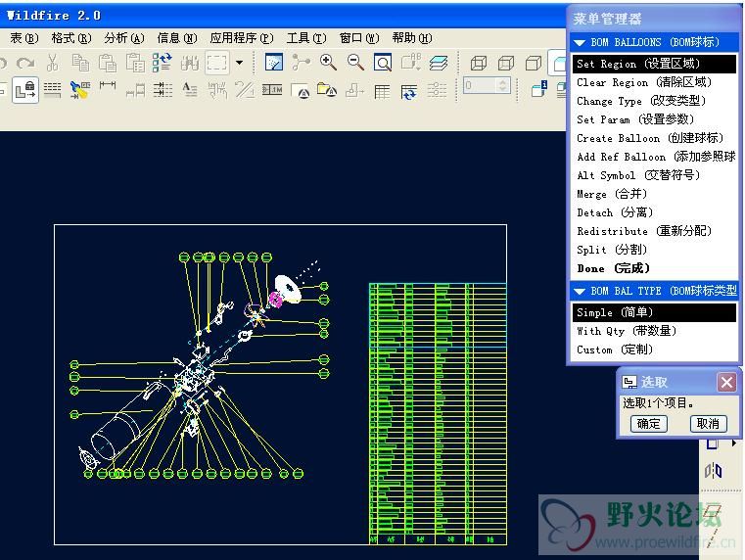Collapse the BOM BALLOONS menu header triangle
Image resolution: width=745 pixels, height=560 pixels.
tap(580, 43)
